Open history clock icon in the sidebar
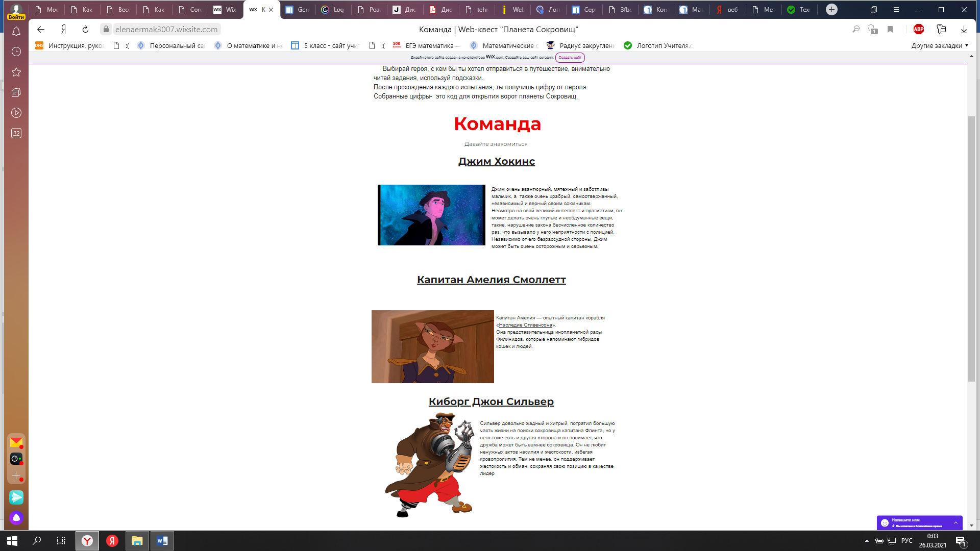The image size is (980, 551). click(16, 52)
